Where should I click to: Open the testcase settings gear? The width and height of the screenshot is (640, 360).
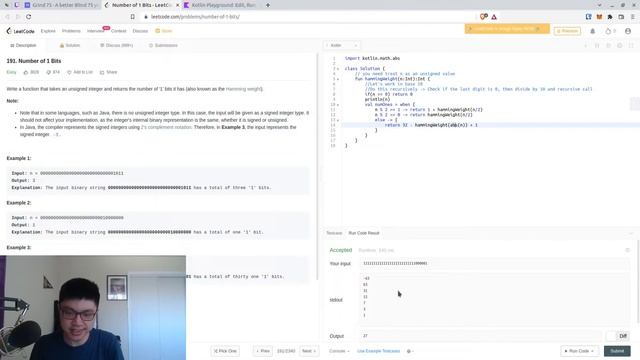[409, 351]
